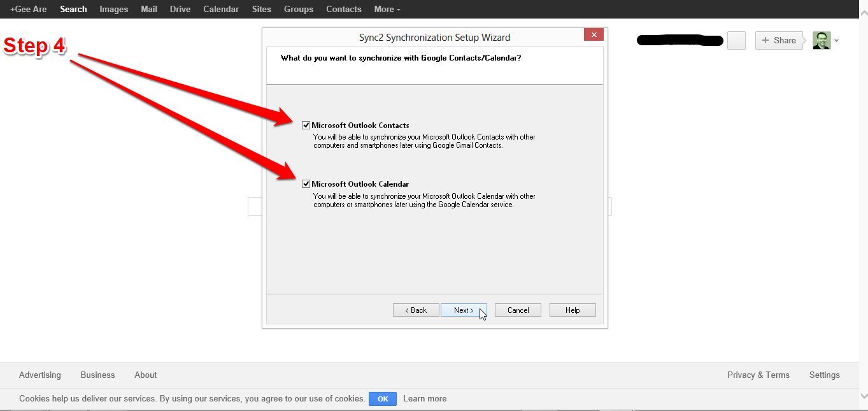The height and width of the screenshot is (411, 868).
Task: Expand the More dropdown in top bar
Action: click(387, 9)
